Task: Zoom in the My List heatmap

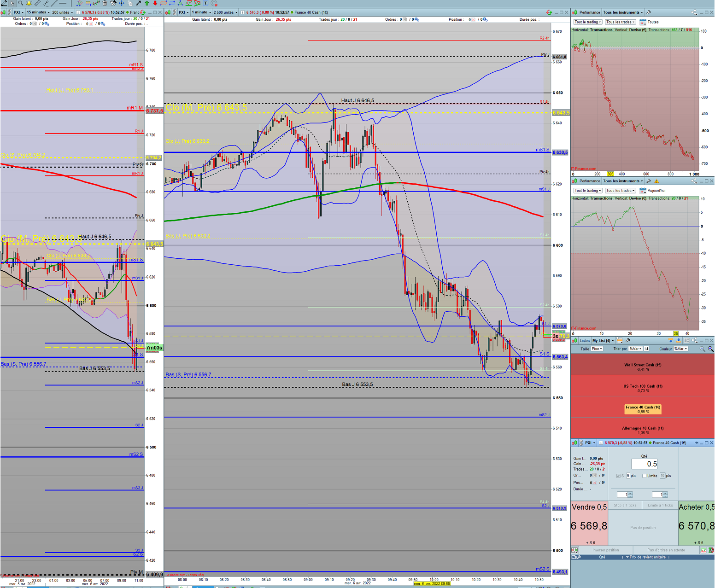Action: click(x=710, y=349)
